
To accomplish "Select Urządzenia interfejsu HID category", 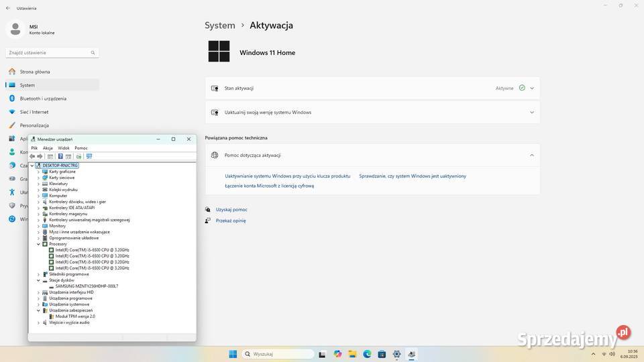I will [72, 292].
